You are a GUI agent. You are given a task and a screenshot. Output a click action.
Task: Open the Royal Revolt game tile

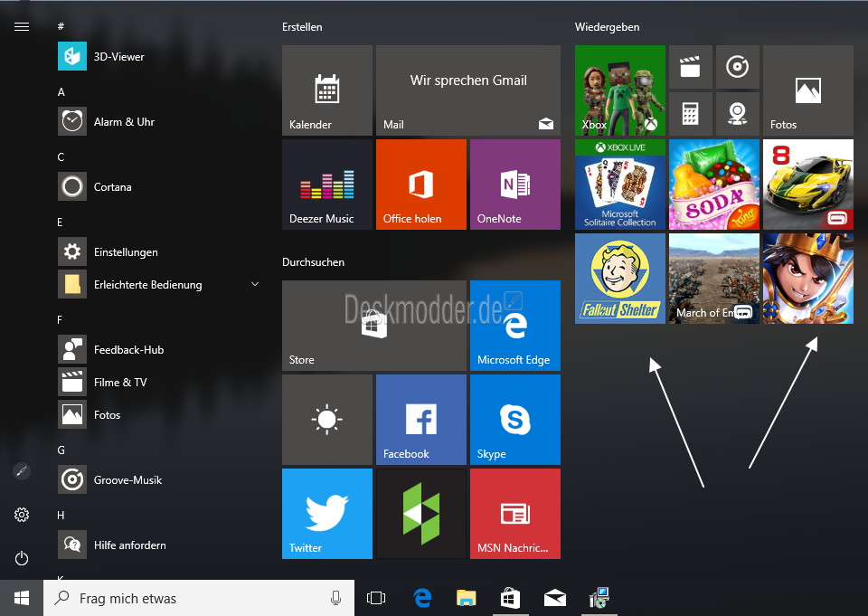pos(808,279)
